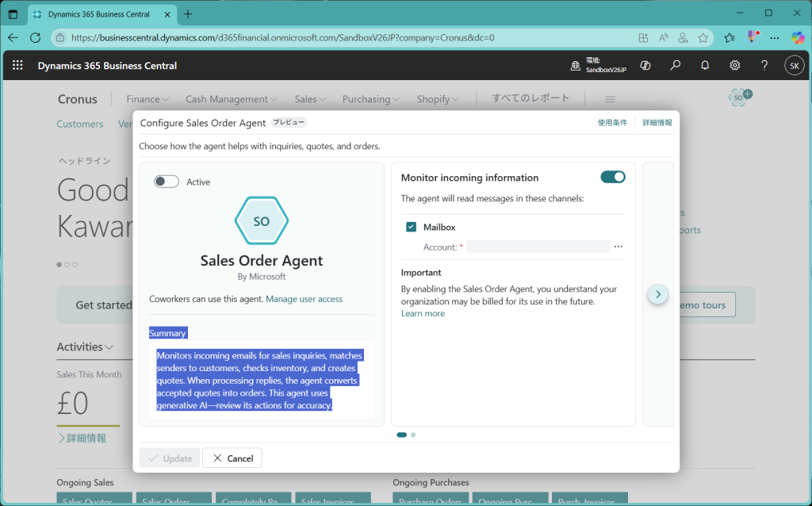Expand the Finance menu
This screenshot has width=812, height=506.
tap(147, 99)
